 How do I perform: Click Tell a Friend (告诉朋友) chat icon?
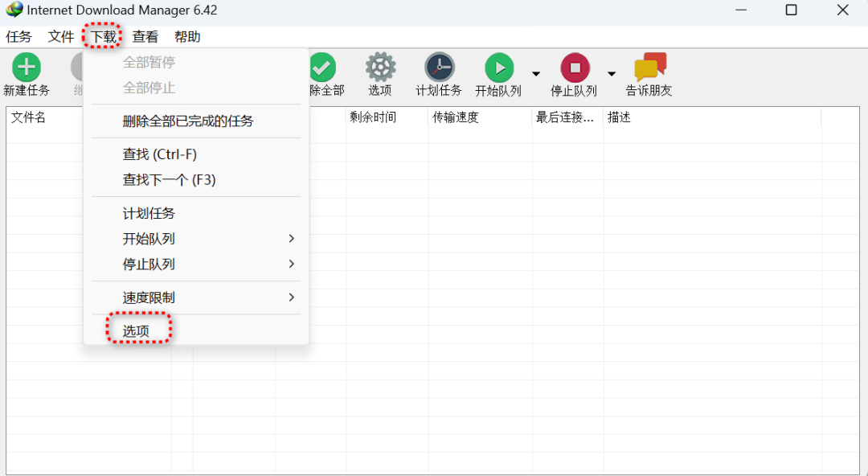click(x=650, y=67)
